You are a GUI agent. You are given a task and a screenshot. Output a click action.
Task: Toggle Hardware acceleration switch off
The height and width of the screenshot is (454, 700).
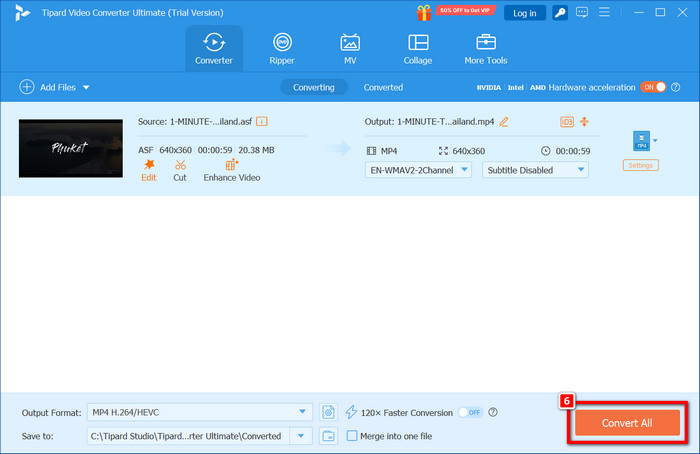click(653, 87)
